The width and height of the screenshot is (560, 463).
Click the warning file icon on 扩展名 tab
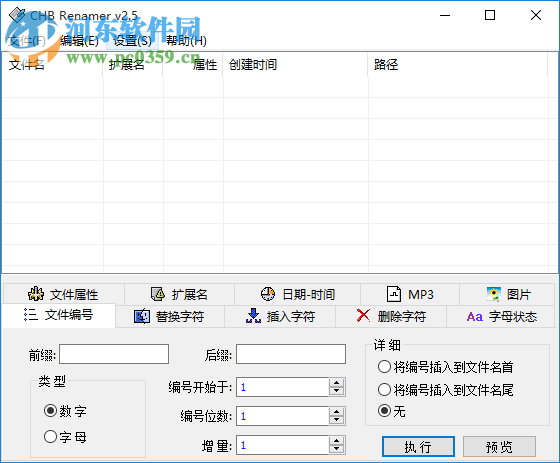point(158,294)
